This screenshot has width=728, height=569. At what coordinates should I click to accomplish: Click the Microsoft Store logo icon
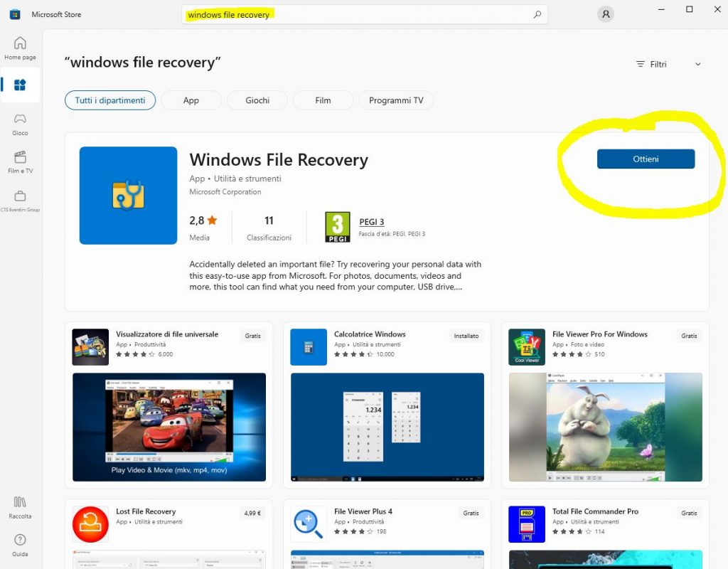[15, 14]
